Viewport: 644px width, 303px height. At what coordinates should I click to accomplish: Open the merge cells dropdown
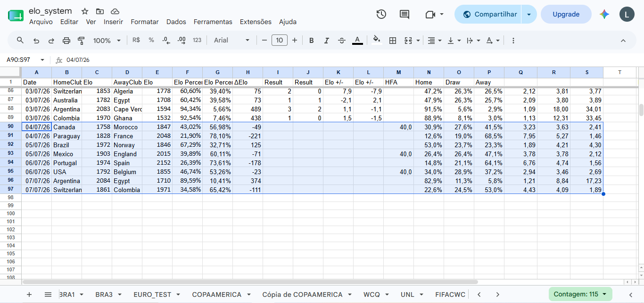point(418,41)
